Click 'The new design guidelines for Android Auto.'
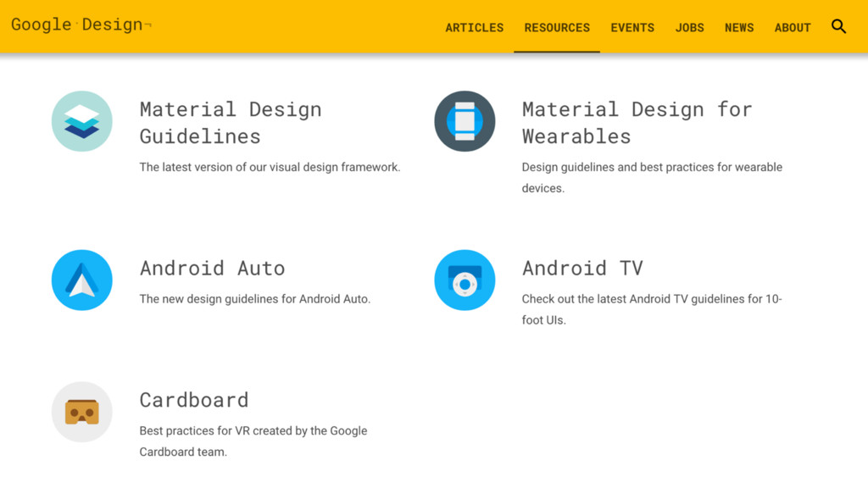868x488 pixels. tap(254, 299)
